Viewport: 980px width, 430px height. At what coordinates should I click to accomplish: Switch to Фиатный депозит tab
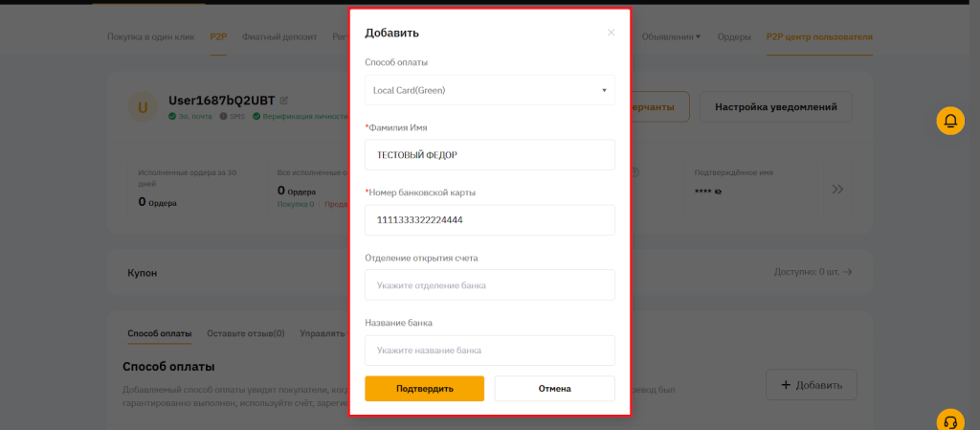[279, 36]
